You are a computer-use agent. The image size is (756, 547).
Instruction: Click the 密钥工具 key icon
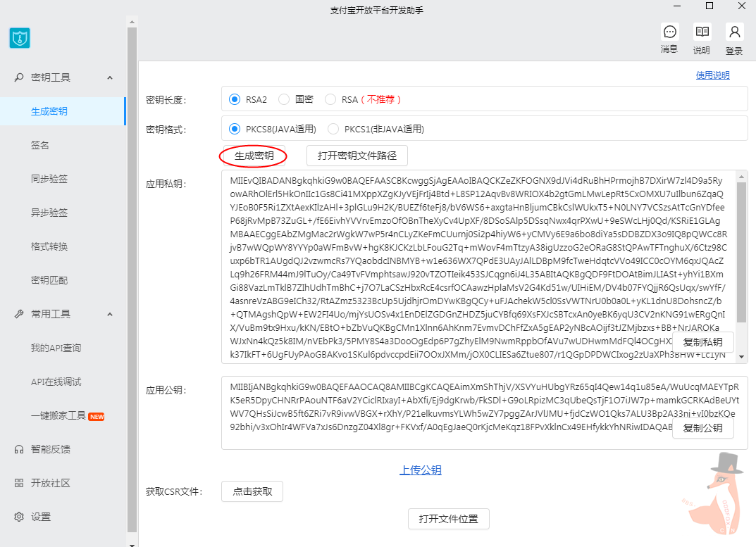click(19, 77)
